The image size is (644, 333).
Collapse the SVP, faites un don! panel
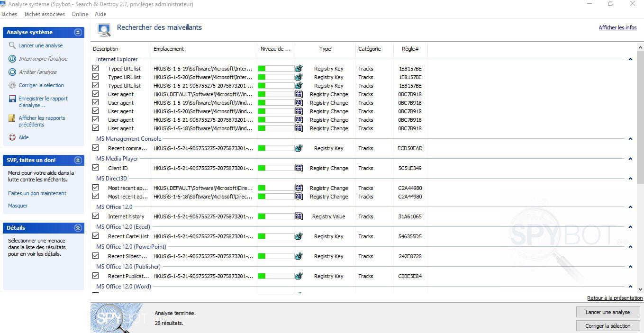tap(78, 160)
